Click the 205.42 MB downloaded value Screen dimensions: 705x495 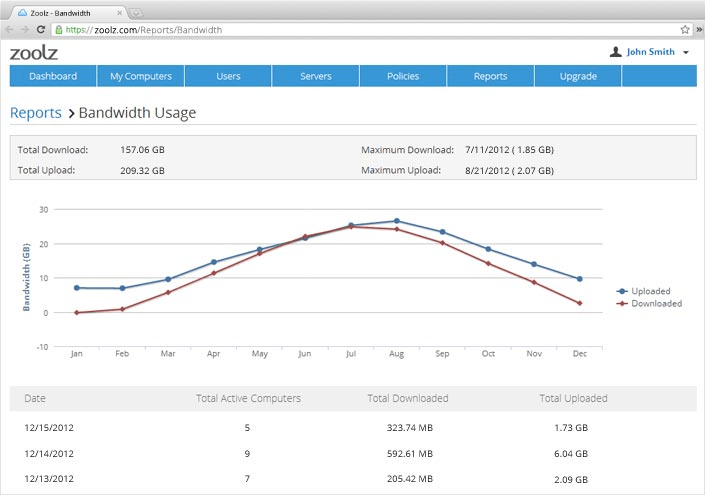(x=410, y=479)
